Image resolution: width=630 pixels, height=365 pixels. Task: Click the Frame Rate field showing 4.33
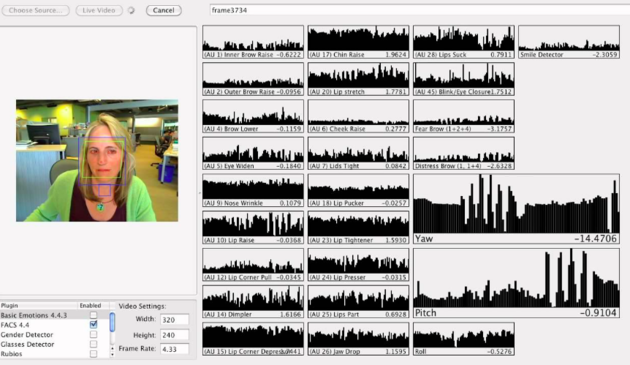(175, 349)
